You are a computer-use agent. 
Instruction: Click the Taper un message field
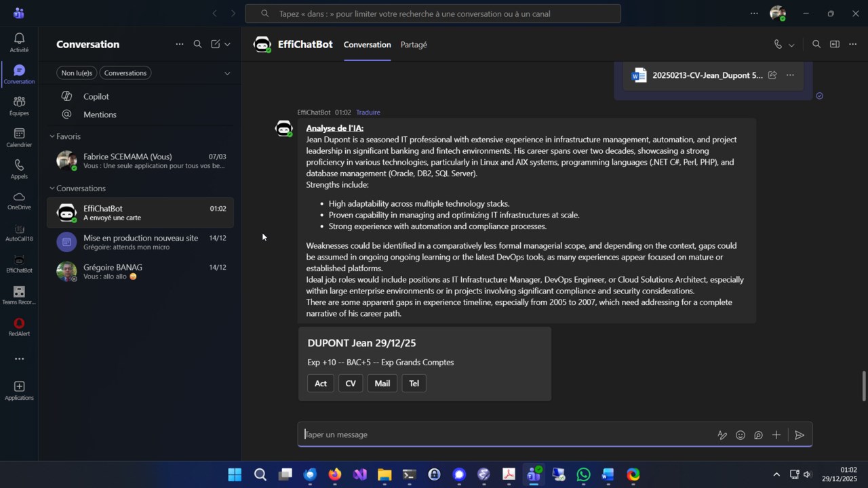click(505, 435)
